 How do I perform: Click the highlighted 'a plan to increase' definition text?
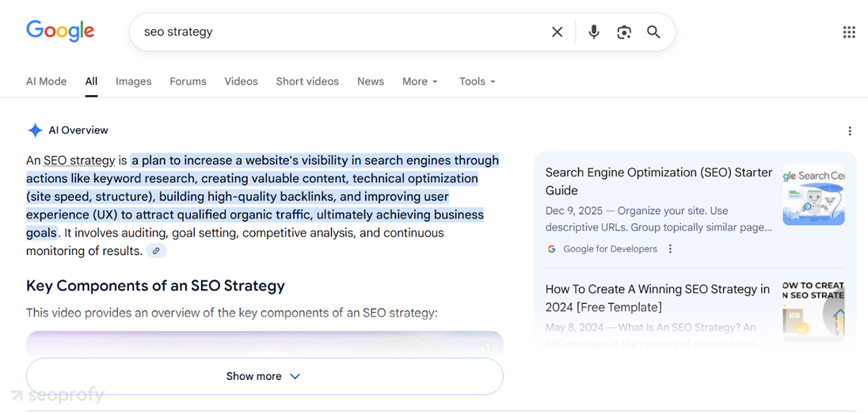pyautogui.click(x=262, y=196)
